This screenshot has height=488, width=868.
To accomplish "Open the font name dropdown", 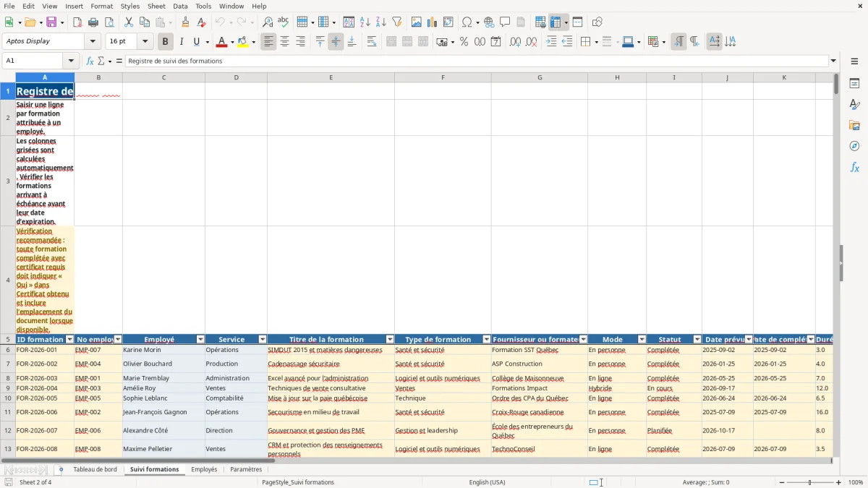I will click(x=93, y=42).
